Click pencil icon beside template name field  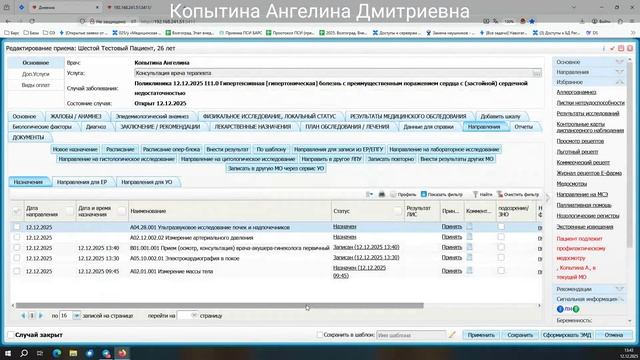point(452,335)
